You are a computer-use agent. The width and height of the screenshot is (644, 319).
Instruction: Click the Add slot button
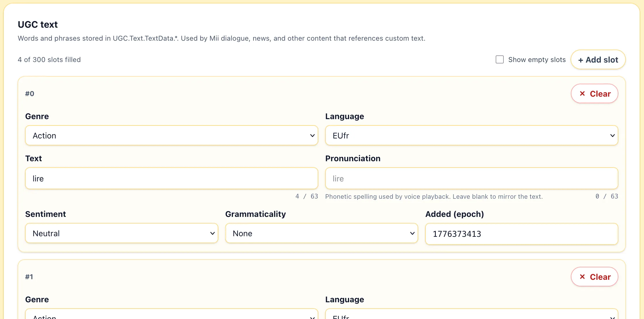click(598, 60)
